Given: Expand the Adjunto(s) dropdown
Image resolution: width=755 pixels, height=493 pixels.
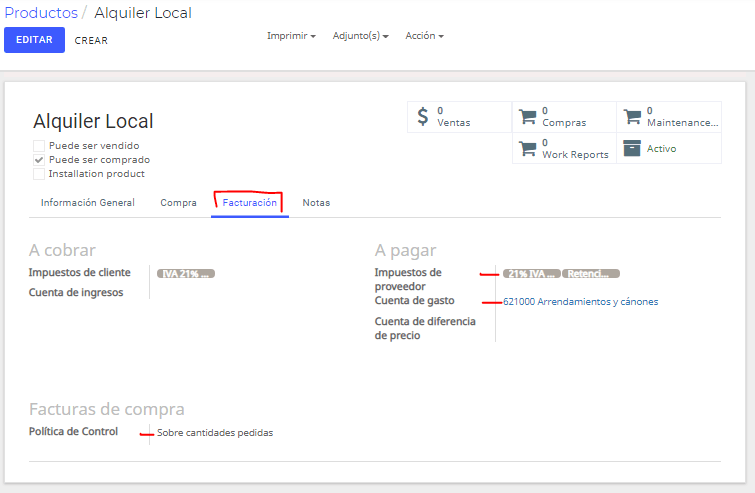Looking at the screenshot, I should [360, 36].
